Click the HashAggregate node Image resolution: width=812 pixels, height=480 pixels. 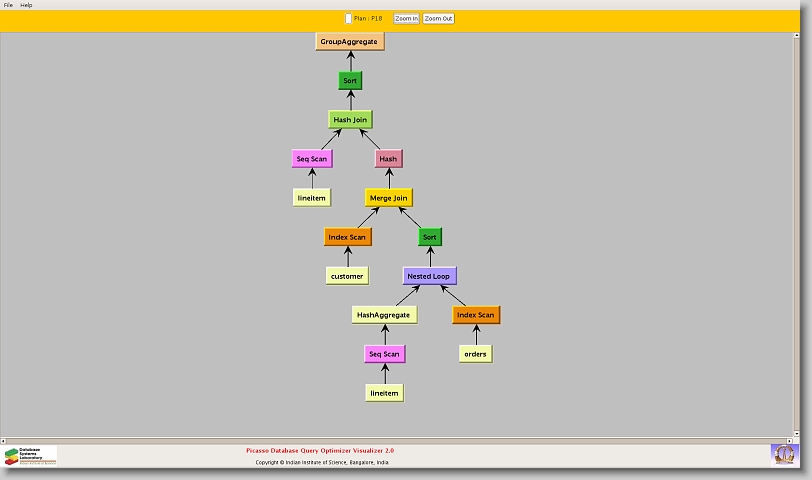coord(384,315)
